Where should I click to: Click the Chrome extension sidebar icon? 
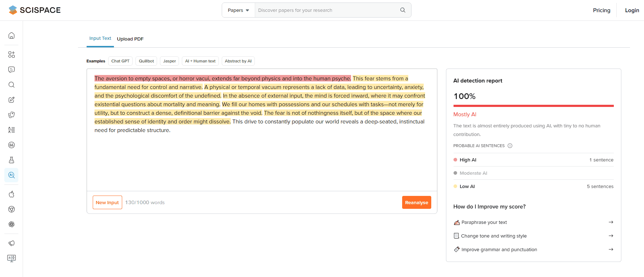[x=11, y=209]
